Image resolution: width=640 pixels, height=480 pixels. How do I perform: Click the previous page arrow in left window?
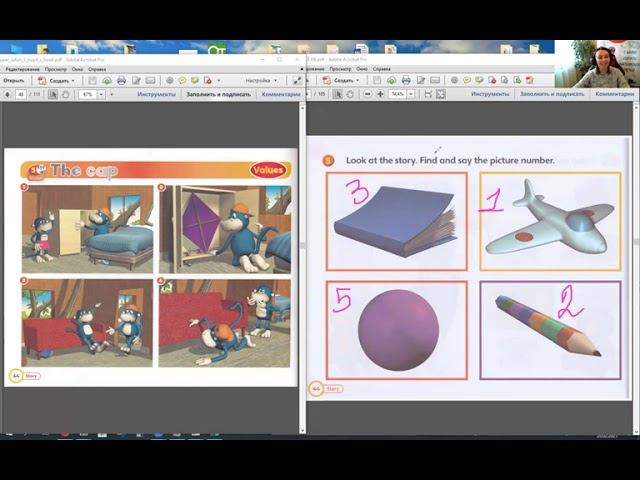pos(7,94)
